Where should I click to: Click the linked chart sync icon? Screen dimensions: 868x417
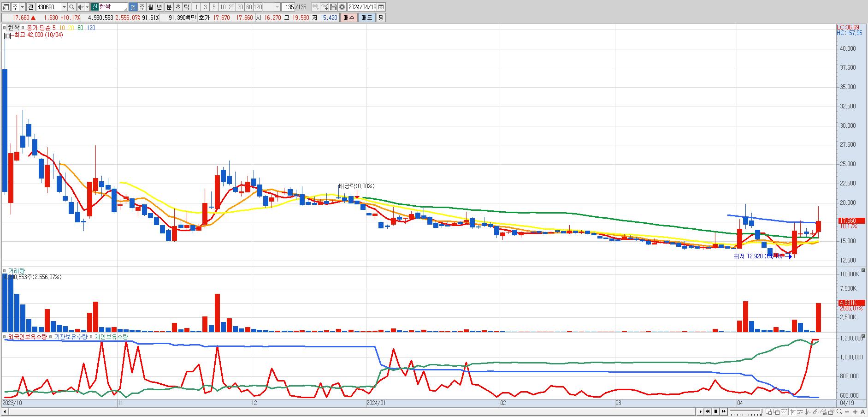pyautogui.click(x=315, y=7)
